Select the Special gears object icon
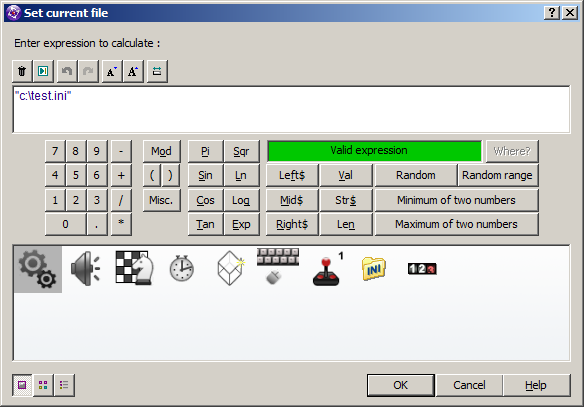584x407 pixels. [x=38, y=270]
